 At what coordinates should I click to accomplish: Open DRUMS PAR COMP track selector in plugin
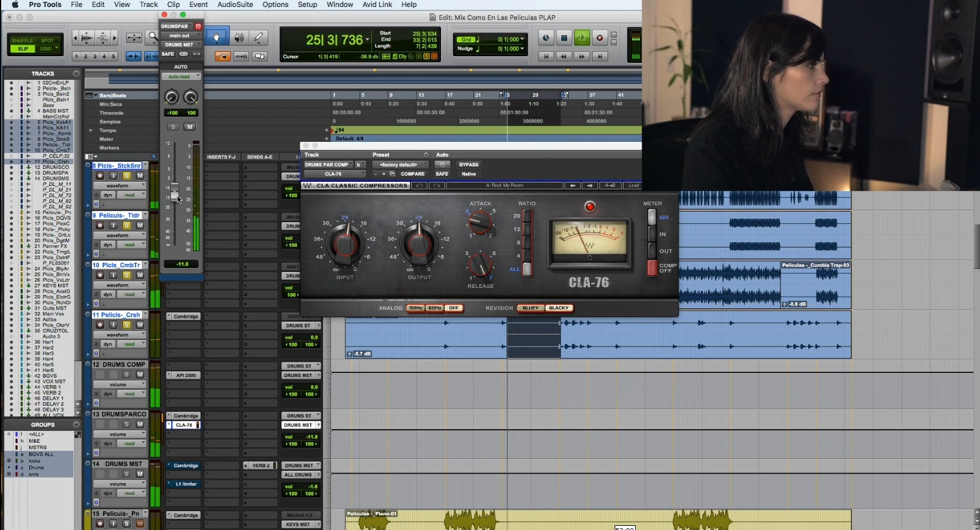(x=328, y=165)
